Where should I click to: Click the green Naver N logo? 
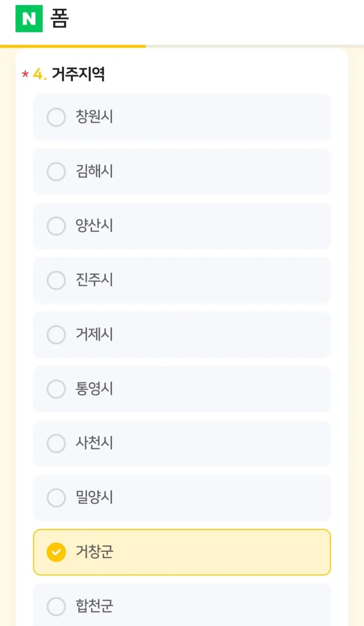coord(29,19)
